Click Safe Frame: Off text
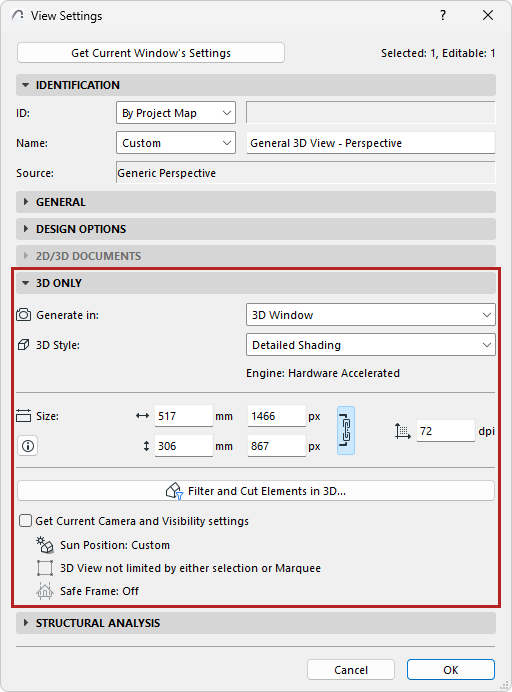The image size is (512, 692). pos(99,591)
